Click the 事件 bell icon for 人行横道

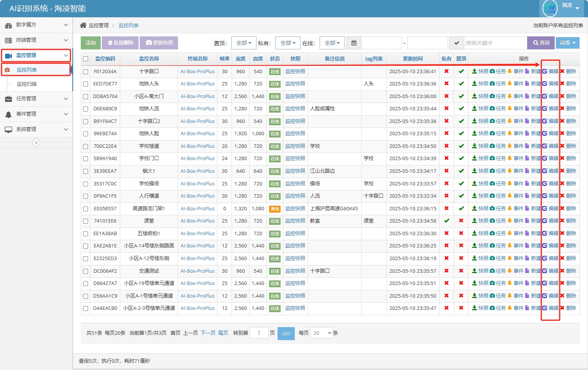pyautogui.click(x=510, y=196)
